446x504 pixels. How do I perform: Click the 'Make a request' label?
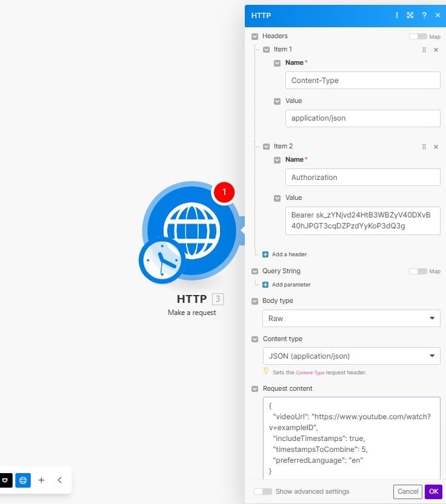pos(192,313)
